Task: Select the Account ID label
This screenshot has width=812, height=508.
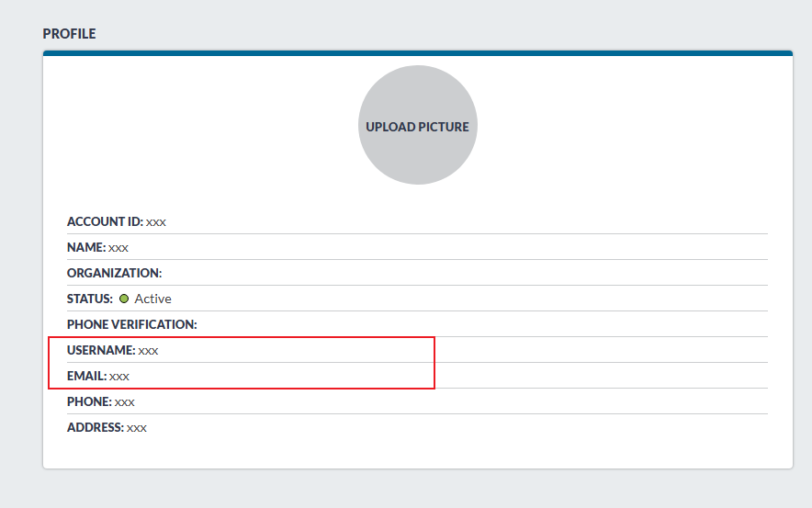Action: tap(105, 221)
